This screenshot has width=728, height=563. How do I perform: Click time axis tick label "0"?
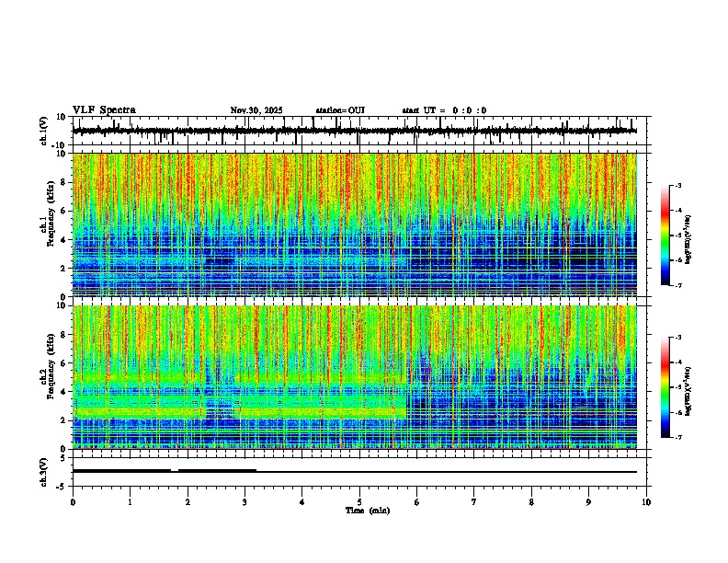(x=73, y=502)
